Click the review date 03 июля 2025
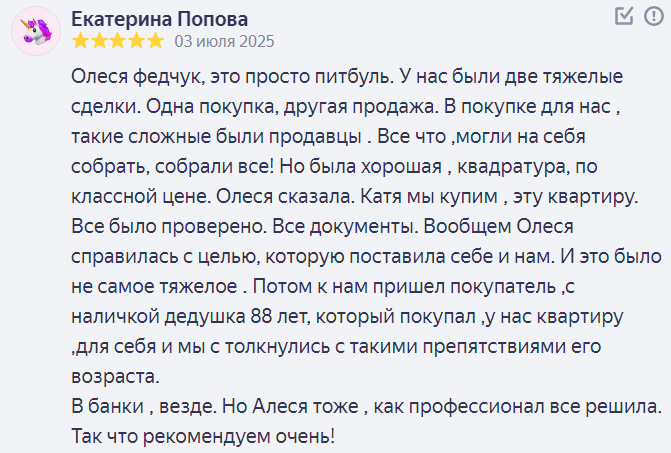This screenshot has width=671, height=453. click(x=224, y=42)
